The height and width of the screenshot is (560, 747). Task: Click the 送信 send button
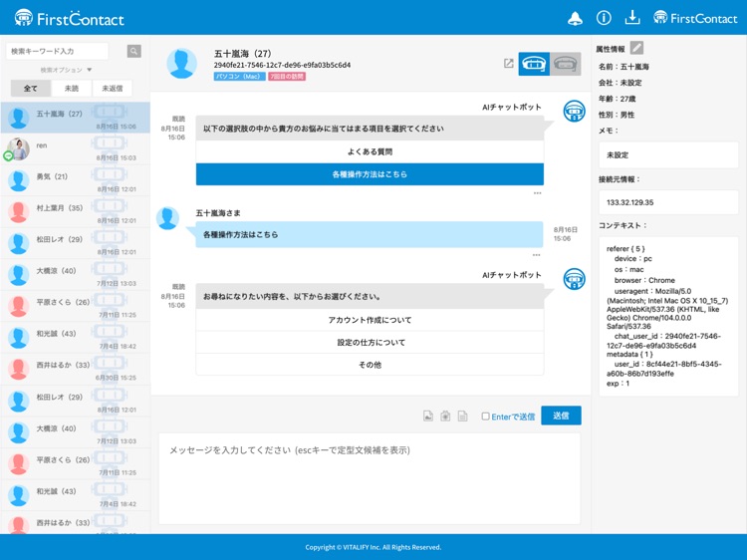tap(561, 416)
